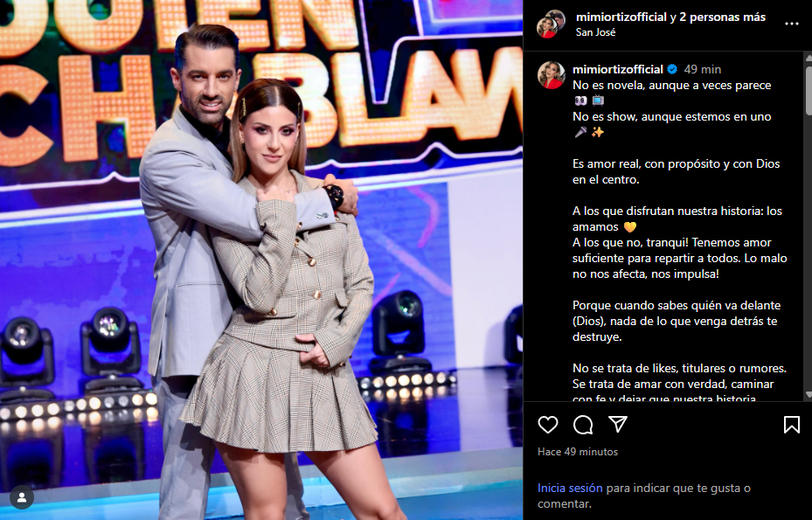Save the post with the bookmark icon
Screen dimensions: 812x520
(791, 425)
